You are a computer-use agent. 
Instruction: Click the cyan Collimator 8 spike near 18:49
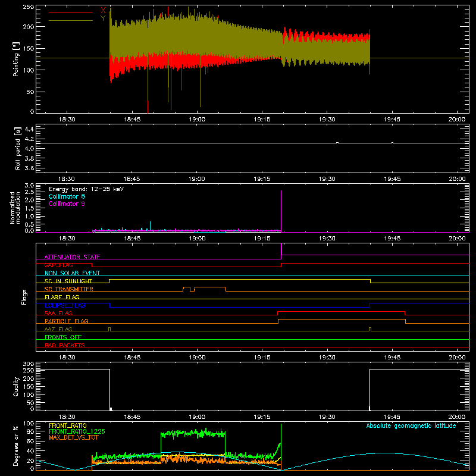pyautogui.click(x=150, y=226)
